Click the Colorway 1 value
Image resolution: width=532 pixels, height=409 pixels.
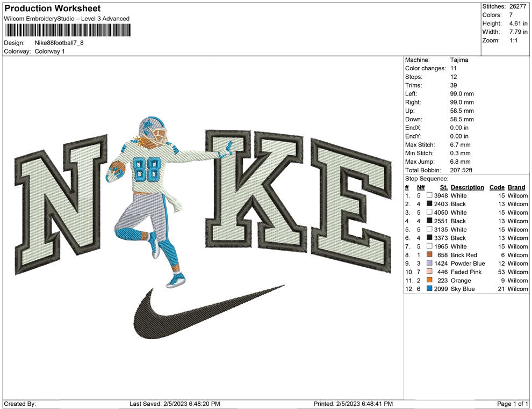click(x=49, y=51)
